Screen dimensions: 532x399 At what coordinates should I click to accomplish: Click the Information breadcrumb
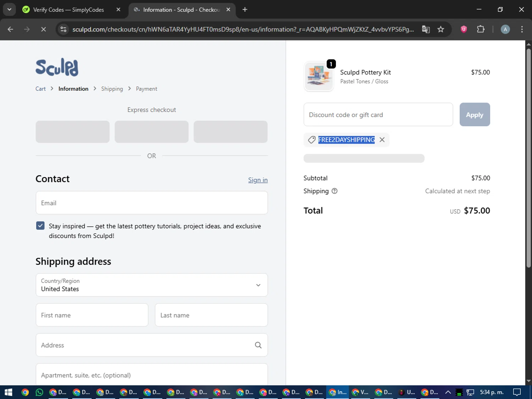[x=73, y=89]
